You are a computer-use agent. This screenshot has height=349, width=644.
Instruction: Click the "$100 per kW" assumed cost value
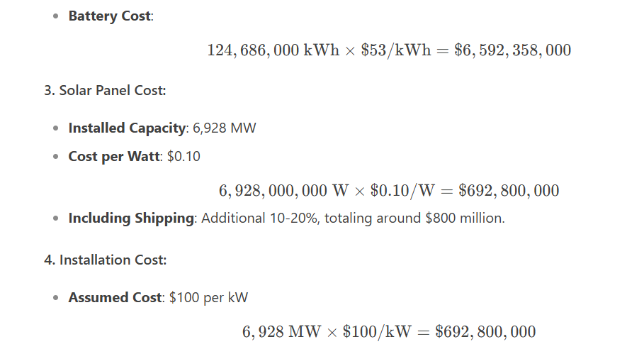pyautogui.click(x=209, y=298)
